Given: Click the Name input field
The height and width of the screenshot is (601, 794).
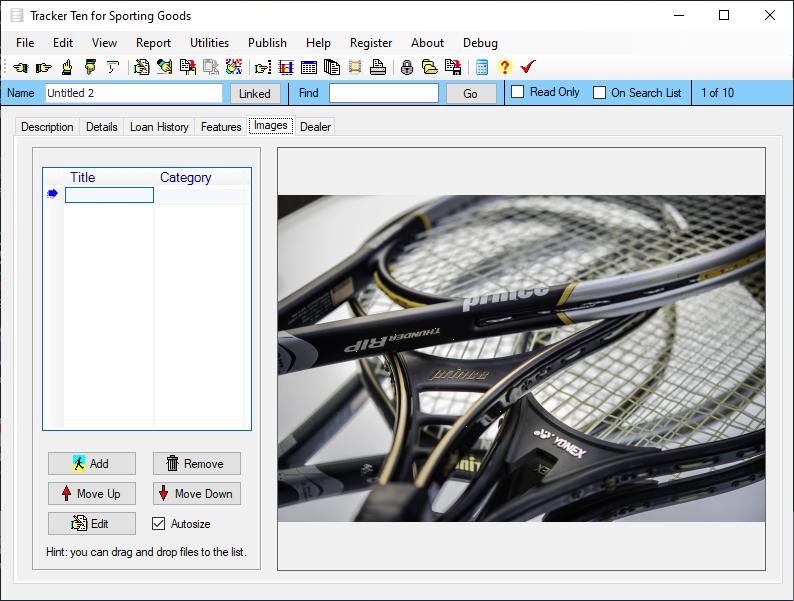Looking at the screenshot, I should point(134,93).
